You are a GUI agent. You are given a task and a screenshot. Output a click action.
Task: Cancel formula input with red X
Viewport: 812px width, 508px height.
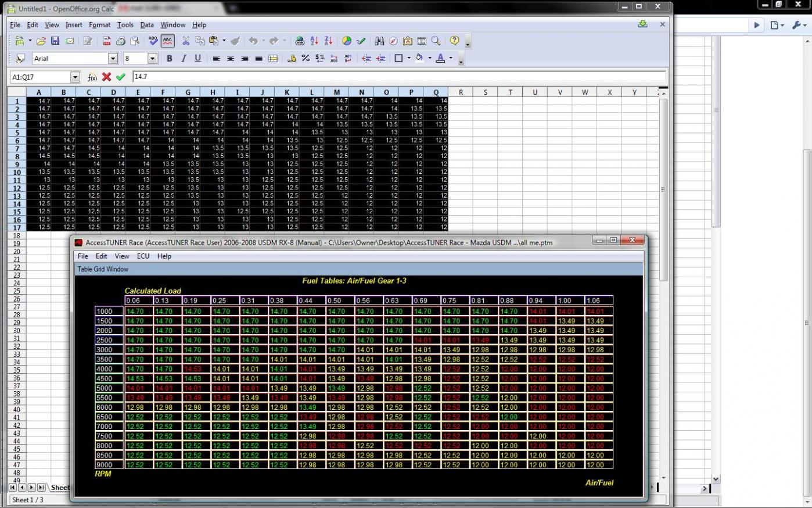(x=106, y=77)
